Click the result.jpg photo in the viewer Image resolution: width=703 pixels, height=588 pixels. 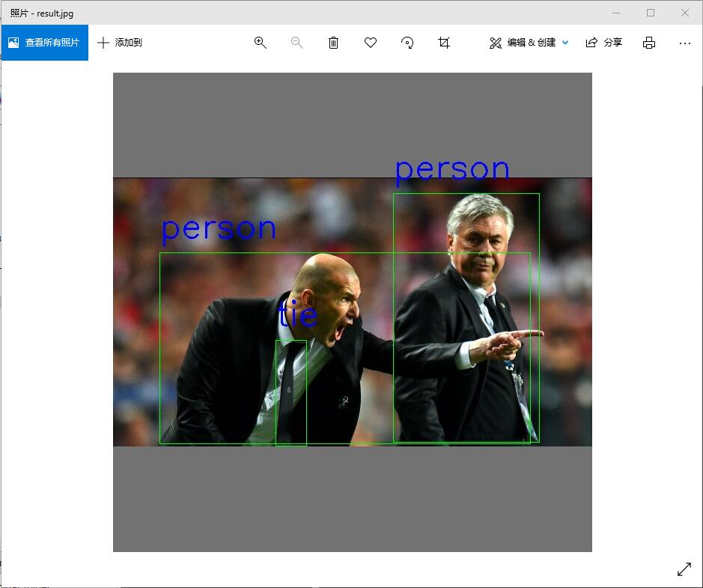353,312
